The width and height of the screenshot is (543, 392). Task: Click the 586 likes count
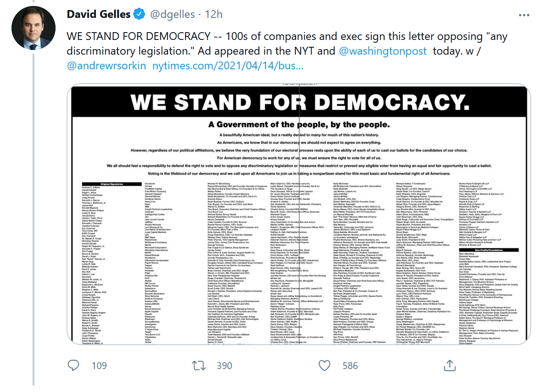click(350, 366)
